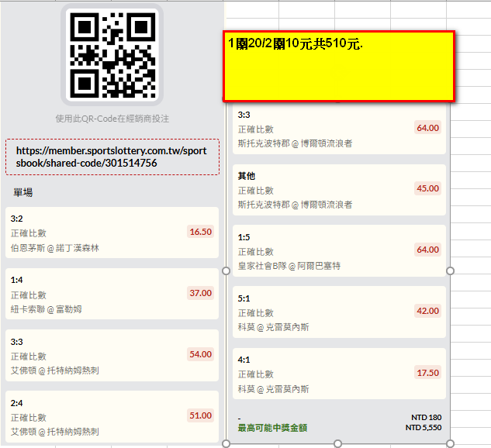Click the 單場 section heading
This screenshot has height=448, width=491.
(22, 192)
